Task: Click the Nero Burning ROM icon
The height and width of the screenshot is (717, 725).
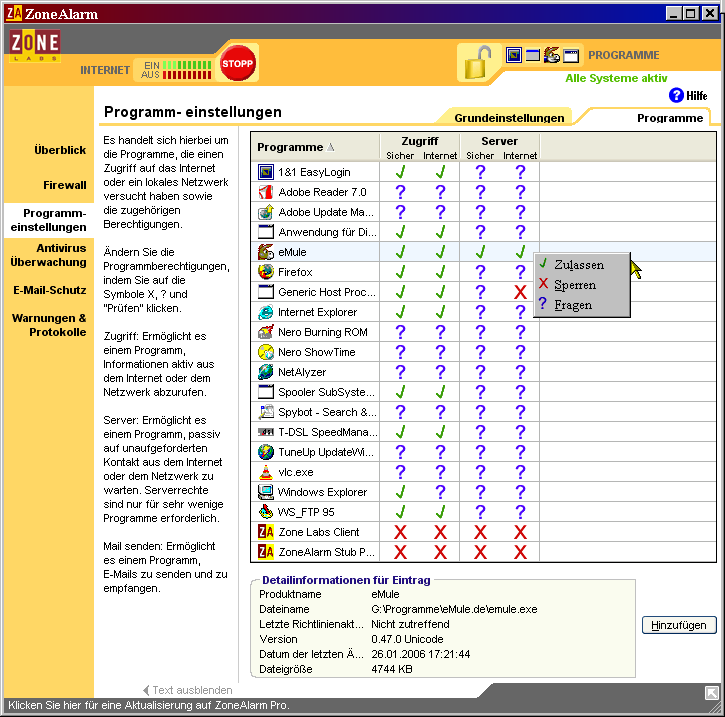Action: (266, 332)
